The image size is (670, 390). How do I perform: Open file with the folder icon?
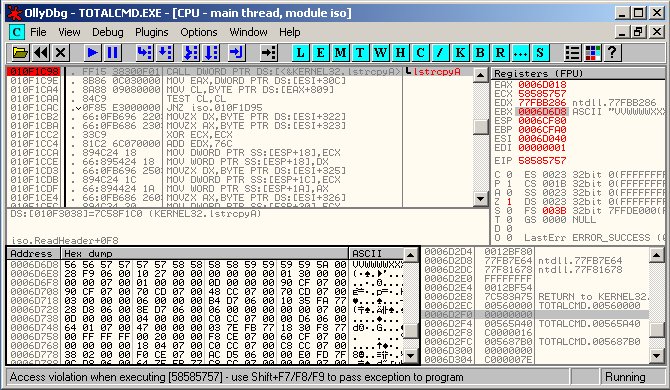tap(20, 53)
